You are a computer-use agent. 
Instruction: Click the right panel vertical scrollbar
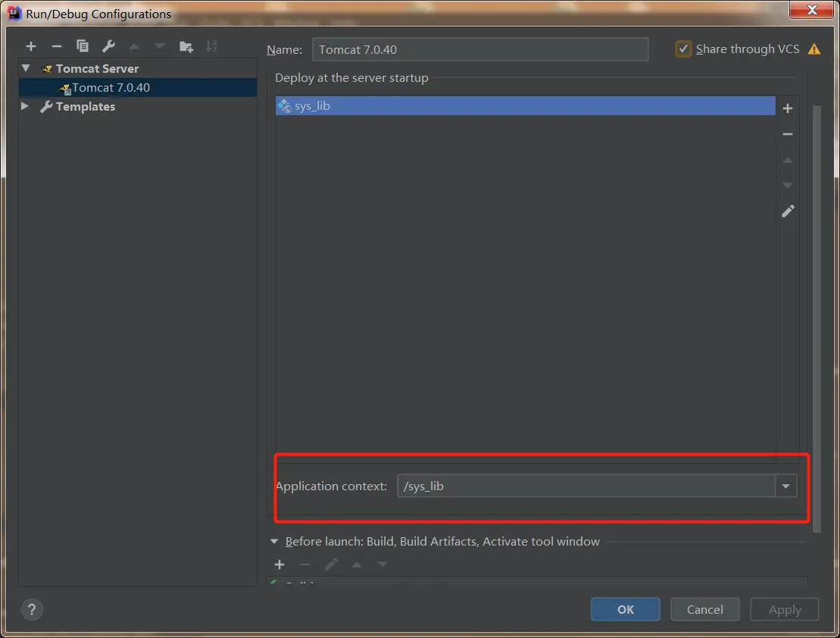point(817,318)
